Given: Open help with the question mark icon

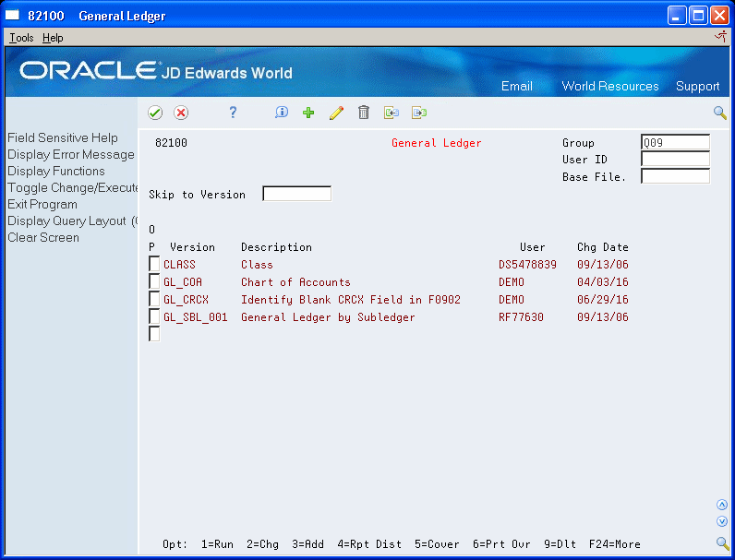Looking at the screenshot, I should (233, 113).
